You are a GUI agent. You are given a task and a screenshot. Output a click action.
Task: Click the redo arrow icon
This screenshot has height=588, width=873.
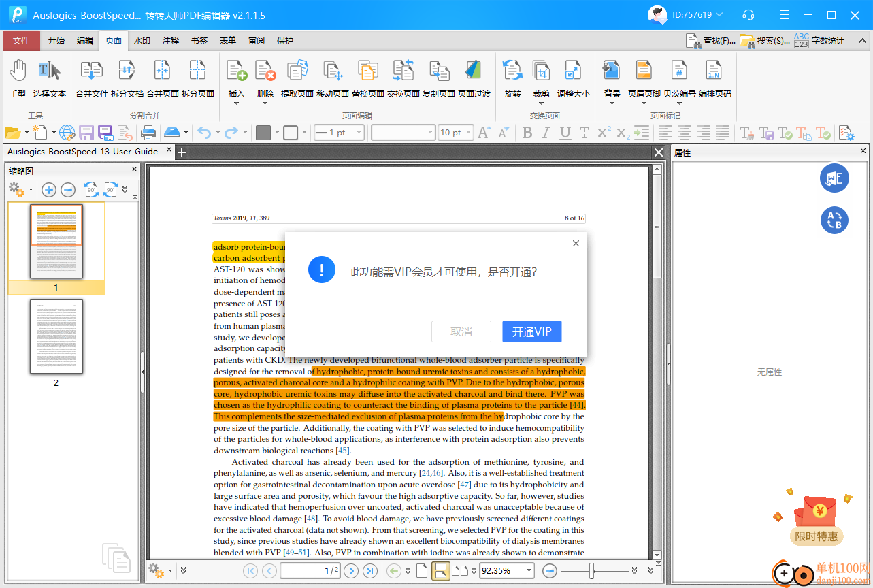tap(231, 133)
